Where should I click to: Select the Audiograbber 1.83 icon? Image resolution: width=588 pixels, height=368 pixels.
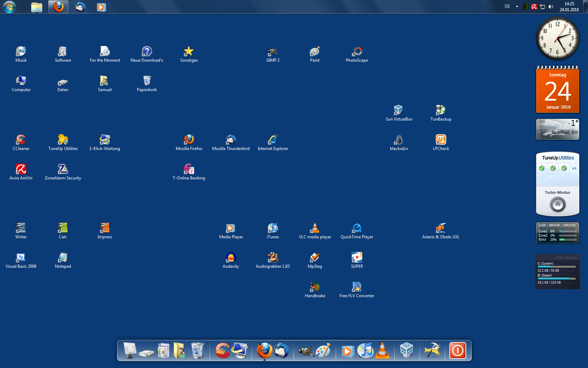273,260
